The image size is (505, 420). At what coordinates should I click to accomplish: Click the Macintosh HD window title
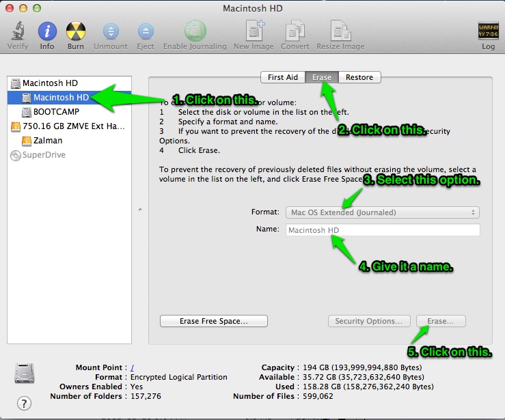point(253,8)
